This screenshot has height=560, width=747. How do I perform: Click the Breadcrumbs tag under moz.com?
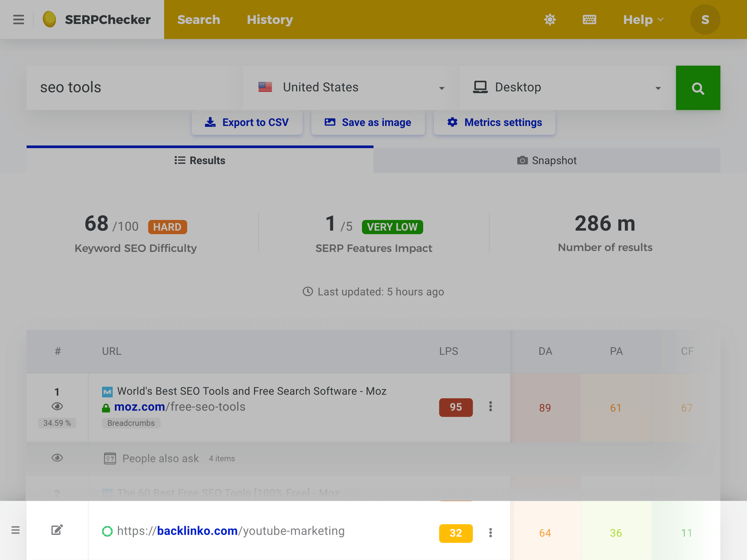[x=131, y=423]
